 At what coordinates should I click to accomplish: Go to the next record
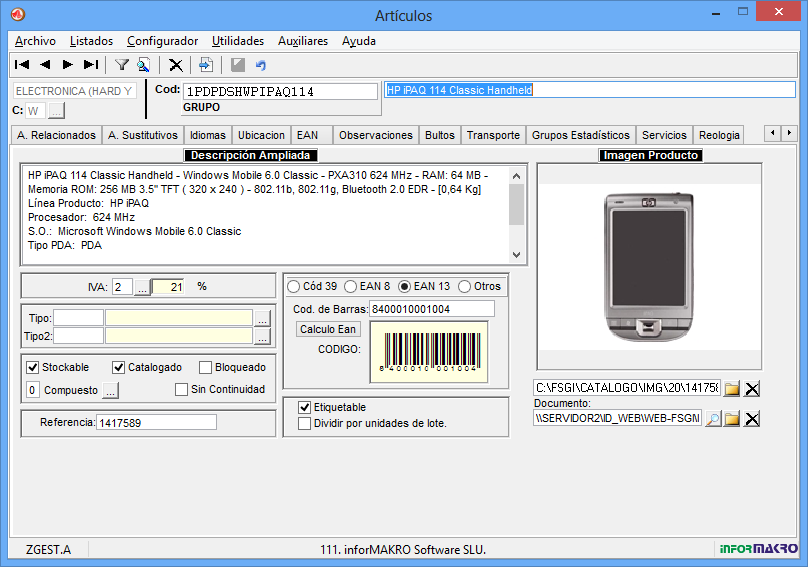click(68, 64)
